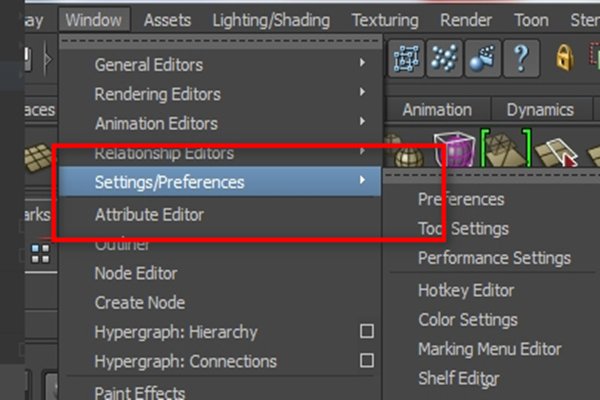Click the question mark help icon
The height and width of the screenshot is (400, 600).
521,60
